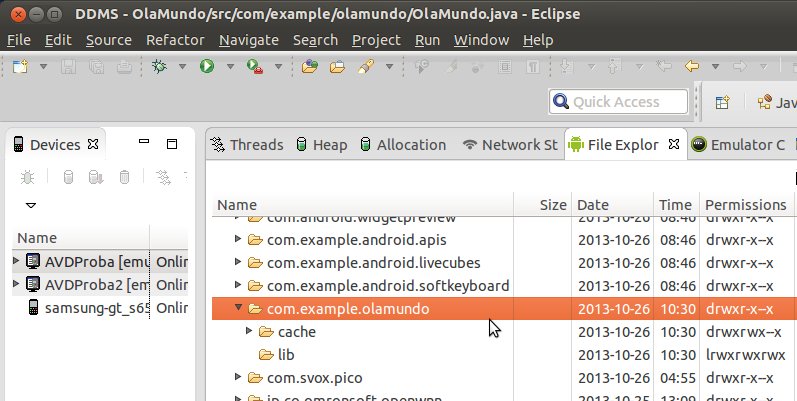Open the Refactor menu
This screenshot has width=797, height=401.
175,40
